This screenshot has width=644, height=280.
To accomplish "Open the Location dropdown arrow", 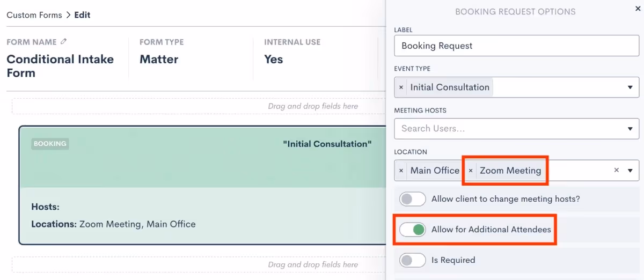I will pos(630,171).
